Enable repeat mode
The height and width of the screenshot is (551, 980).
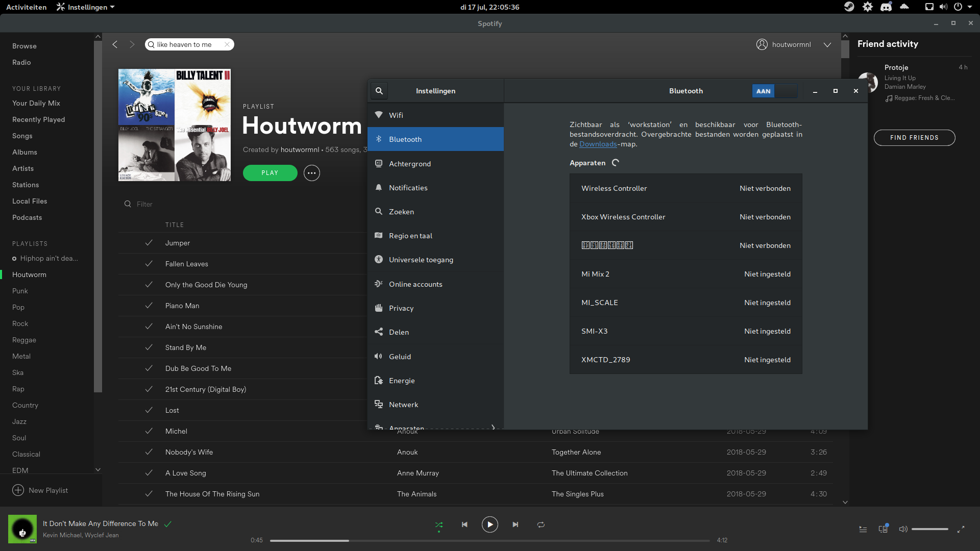click(541, 524)
